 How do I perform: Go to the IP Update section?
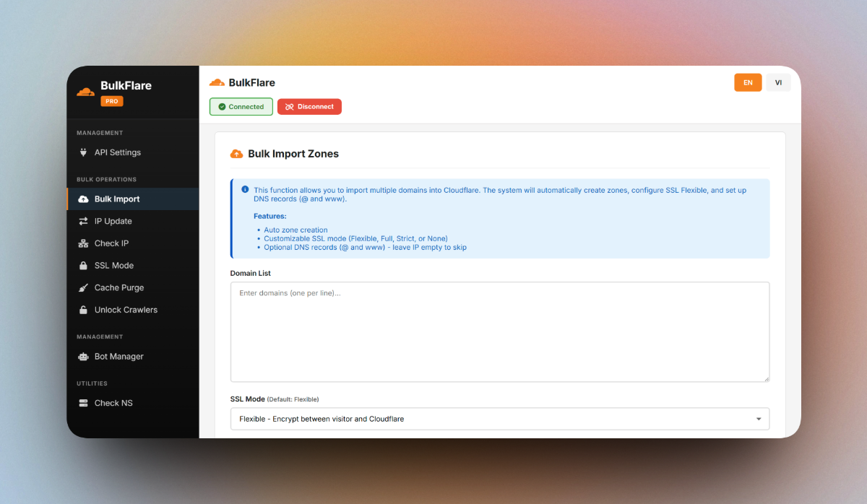pyautogui.click(x=133, y=221)
